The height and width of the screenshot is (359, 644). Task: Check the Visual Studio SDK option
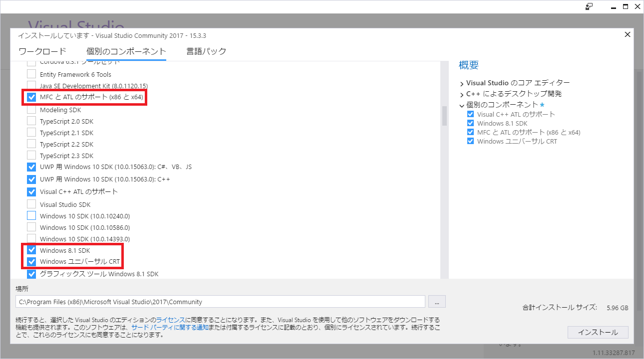pos(31,204)
